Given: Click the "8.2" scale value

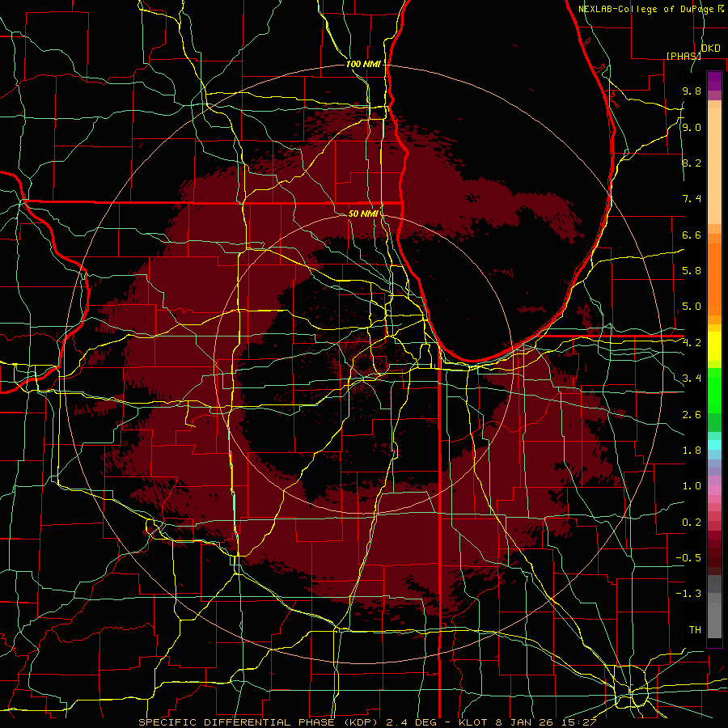Looking at the screenshot, I should pyautogui.click(x=692, y=163).
